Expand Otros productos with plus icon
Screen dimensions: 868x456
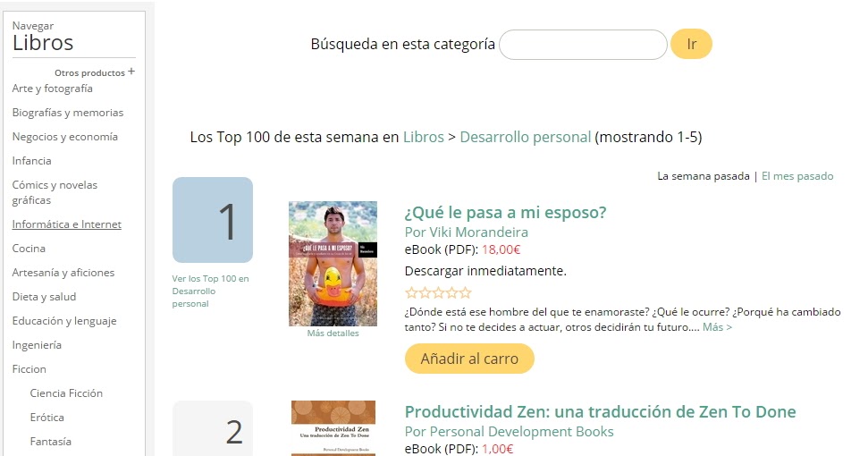(x=95, y=72)
